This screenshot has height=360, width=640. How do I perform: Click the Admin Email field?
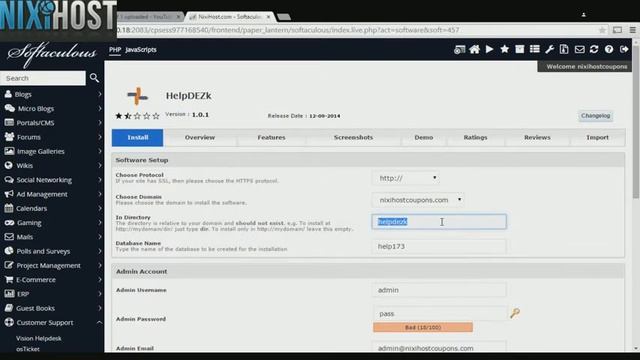tap(439, 347)
